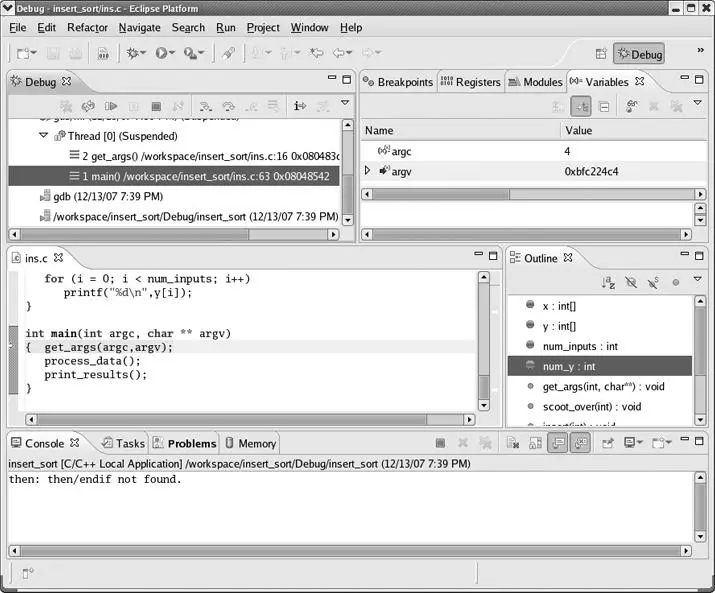Click the Step Over icon
The width and height of the screenshot is (715, 593).
pyautogui.click(x=227, y=105)
